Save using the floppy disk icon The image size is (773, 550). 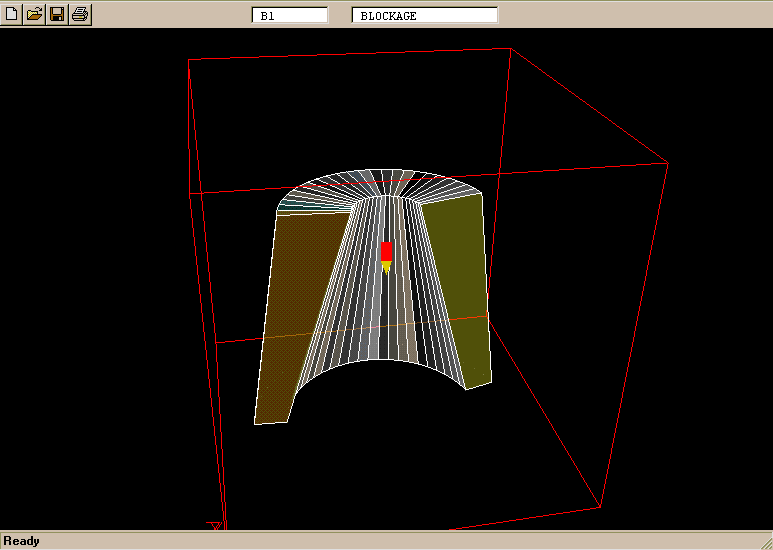(x=57, y=14)
